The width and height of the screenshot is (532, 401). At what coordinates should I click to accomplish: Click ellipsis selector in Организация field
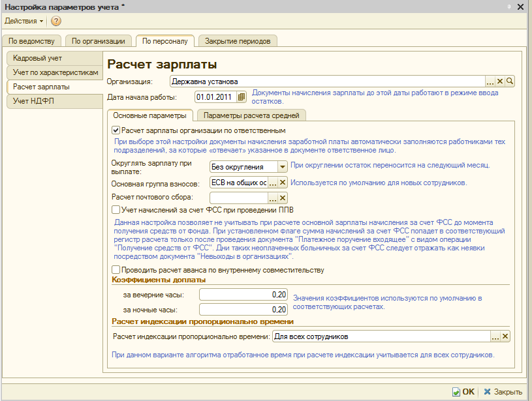click(x=490, y=82)
